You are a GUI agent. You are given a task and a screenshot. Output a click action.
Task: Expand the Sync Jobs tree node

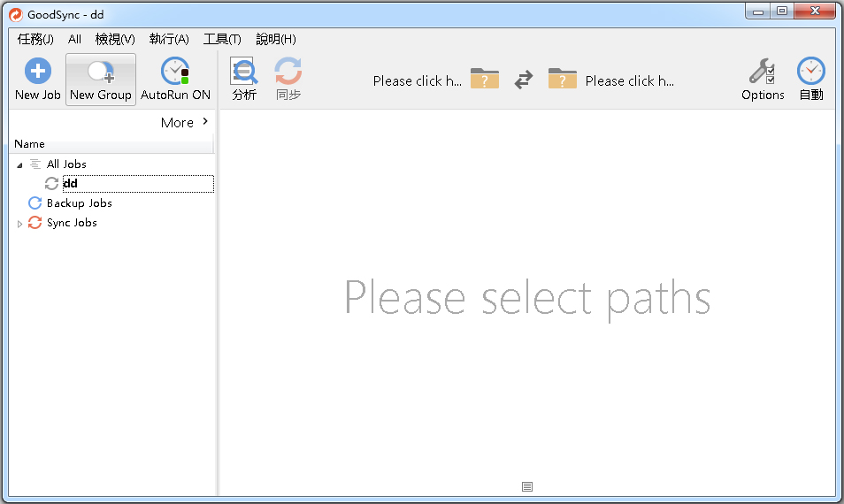19,224
